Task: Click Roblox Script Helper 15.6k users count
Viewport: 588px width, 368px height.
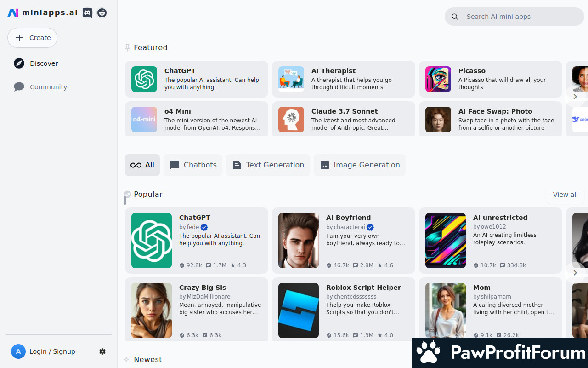Action: (x=338, y=335)
